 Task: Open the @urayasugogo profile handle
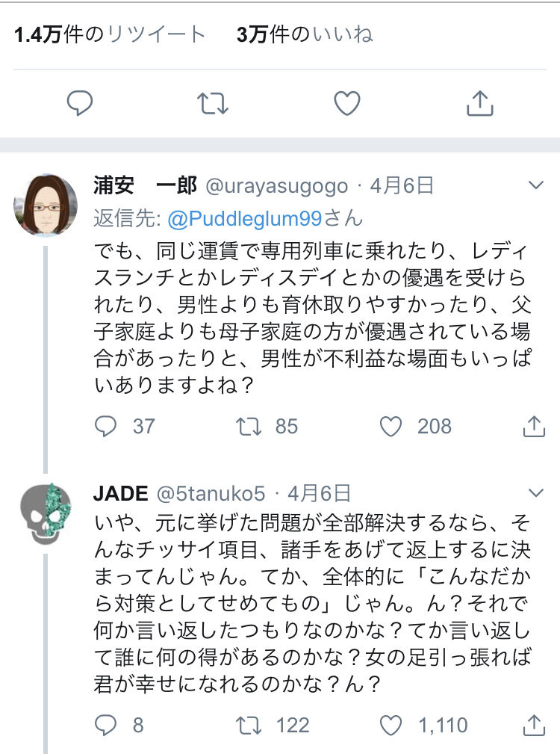point(276,185)
